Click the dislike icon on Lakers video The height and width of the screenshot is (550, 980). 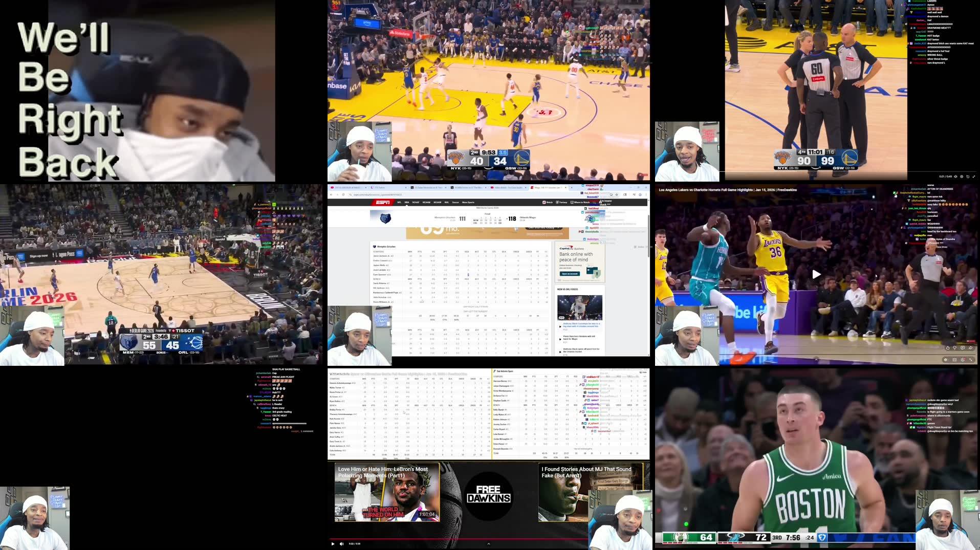pos(955,348)
